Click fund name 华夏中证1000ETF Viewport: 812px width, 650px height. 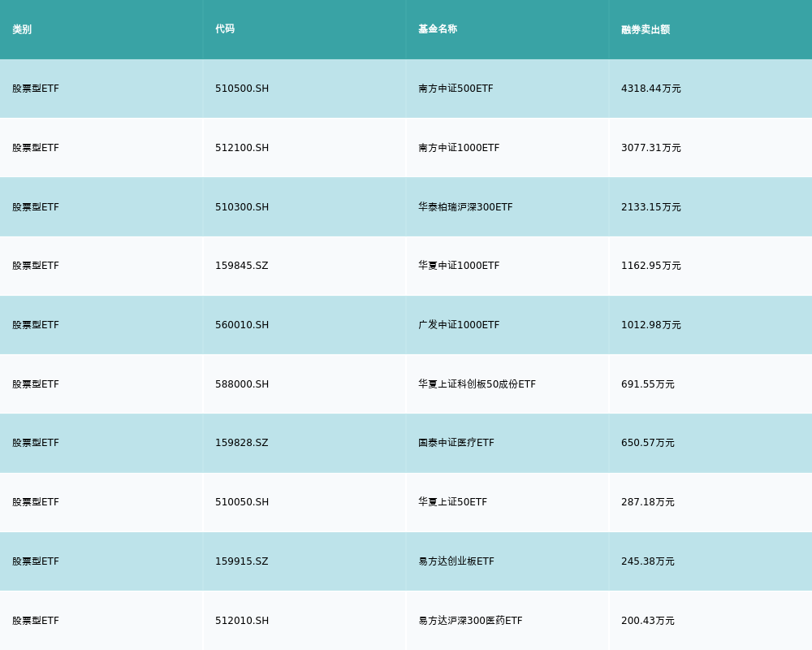(459, 266)
